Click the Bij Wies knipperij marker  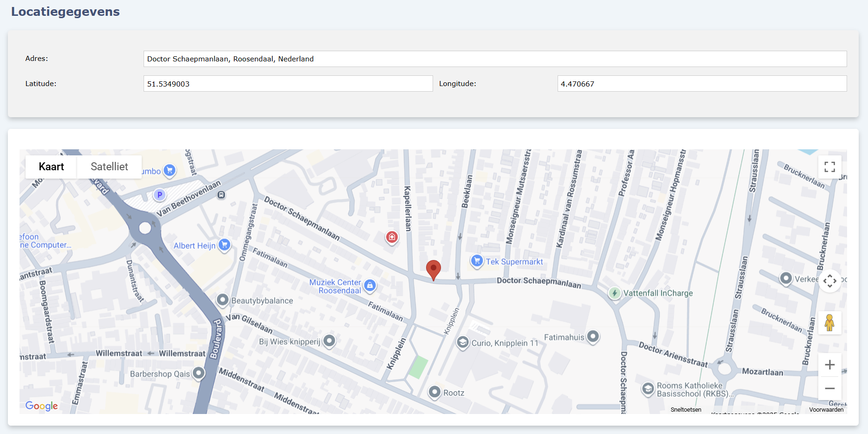[x=329, y=341]
